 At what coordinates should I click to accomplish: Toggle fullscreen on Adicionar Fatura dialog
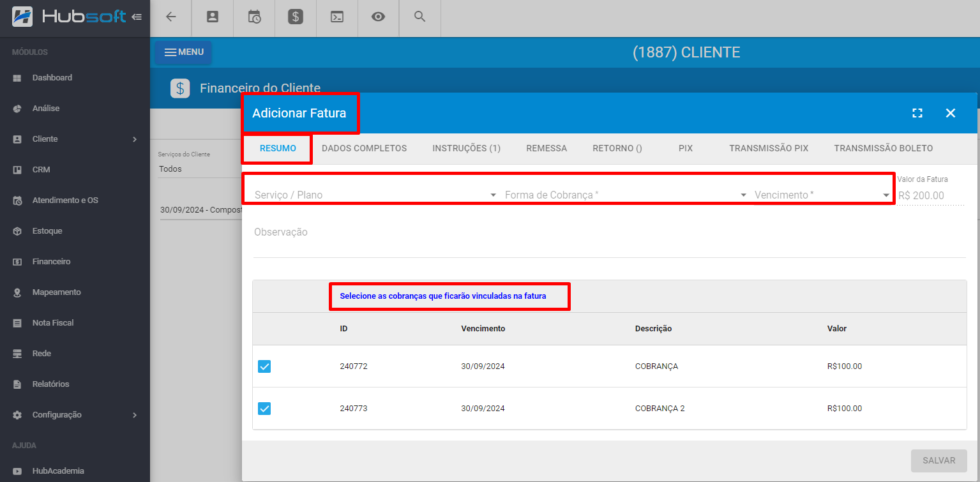point(917,113)
